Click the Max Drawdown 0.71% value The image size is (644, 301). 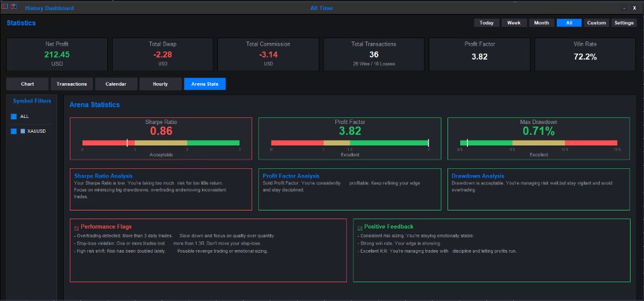tap(539, 131)
